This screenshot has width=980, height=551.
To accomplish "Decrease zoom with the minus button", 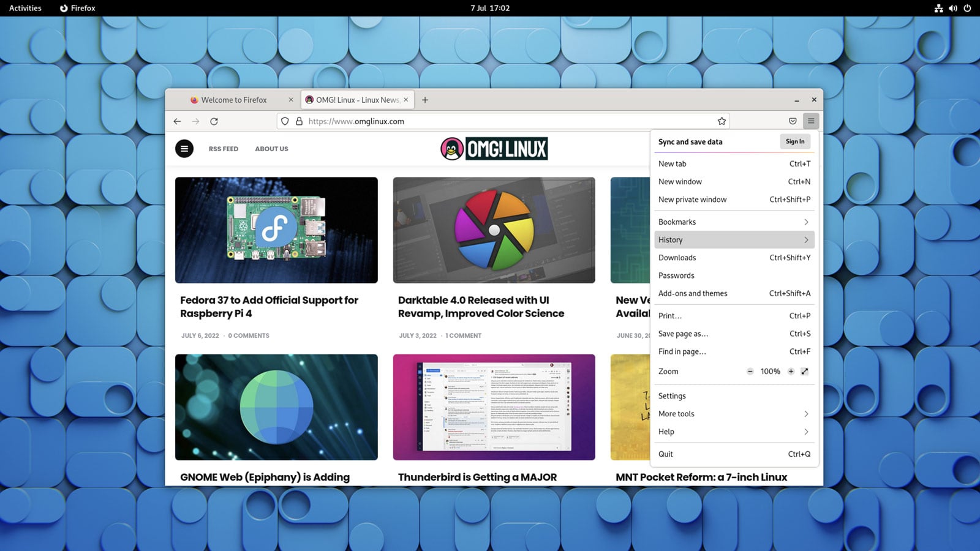I will point(750,372).
